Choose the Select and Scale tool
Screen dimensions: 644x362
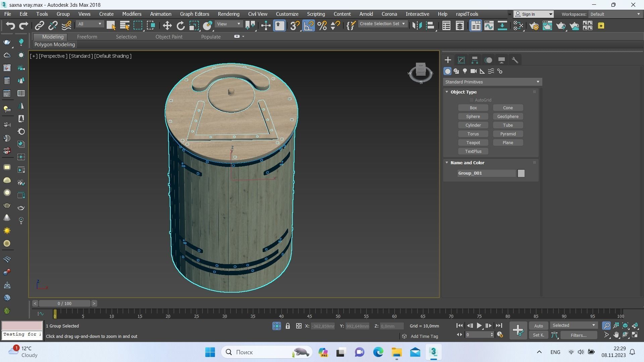click(194, 25)
